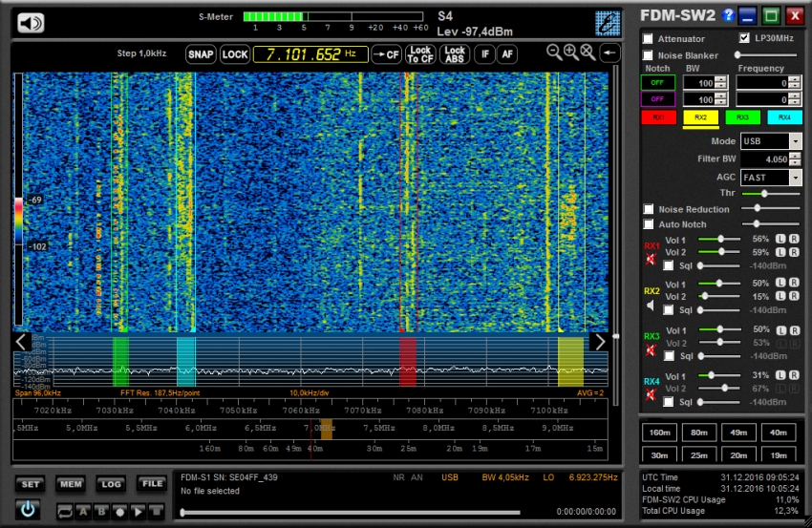Select the 160m band button
This screenshot has width=812, height=528.
point(659,434)
